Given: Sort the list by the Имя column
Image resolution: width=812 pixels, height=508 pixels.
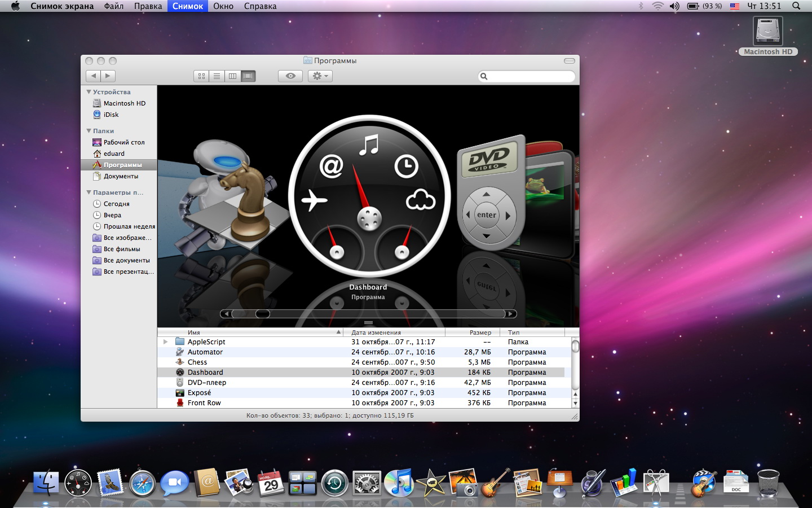Looking at the screenshot, I should (251, 332).
